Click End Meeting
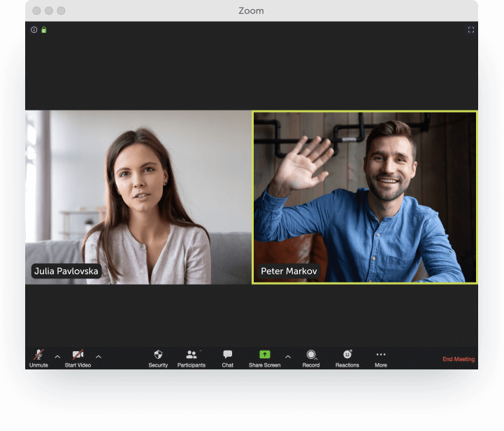 click(459, 359)
